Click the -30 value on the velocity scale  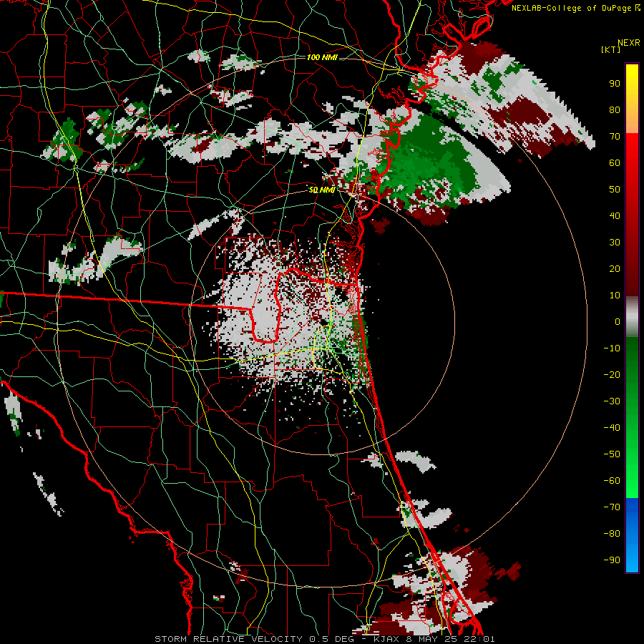(x=612, y=401)
